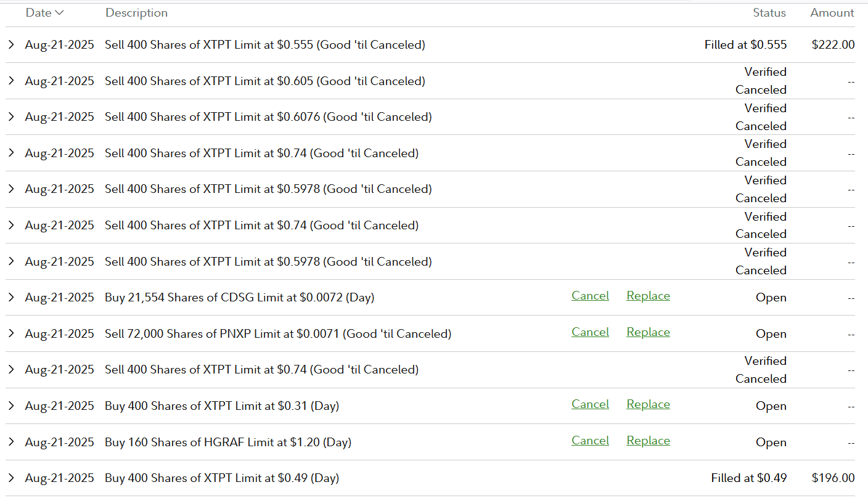Click the Amount column header
Viewport: 868px width, 498px height.
click(x=832, y=13)
